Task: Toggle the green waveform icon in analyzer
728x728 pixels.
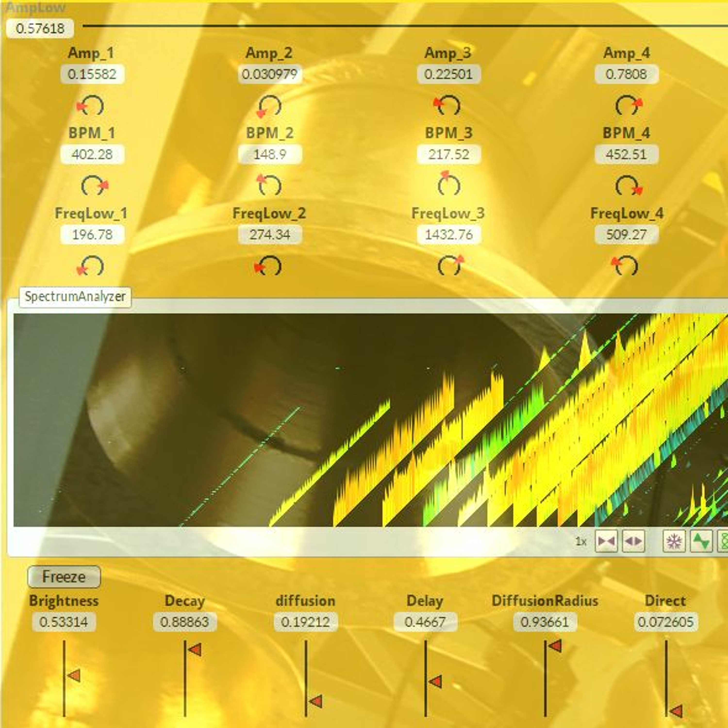Action: click(x=701, y=541)
